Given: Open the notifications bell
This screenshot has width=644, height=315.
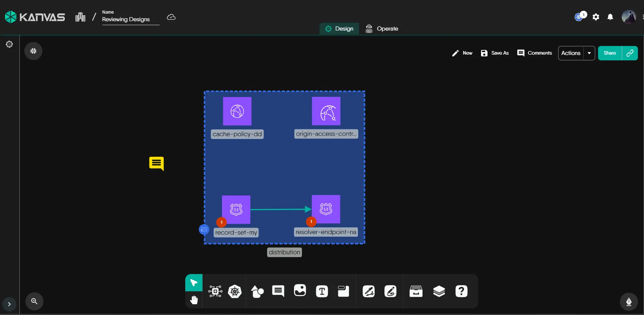Looking at the screenshot, I should [610, 17].
